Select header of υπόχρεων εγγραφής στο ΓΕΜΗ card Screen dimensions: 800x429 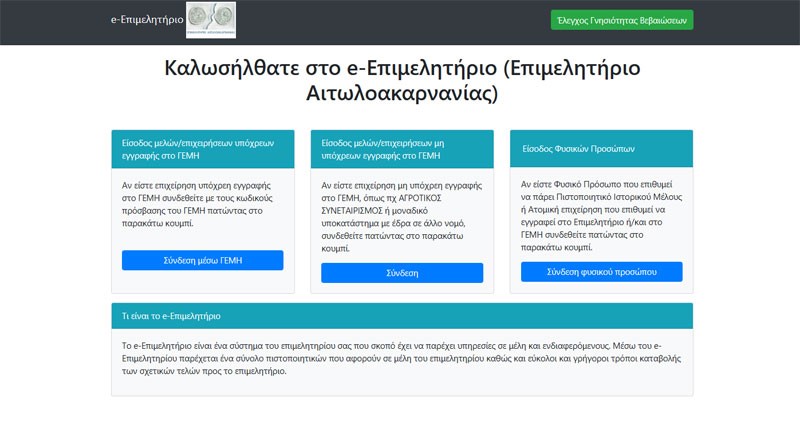coord(203,149)
